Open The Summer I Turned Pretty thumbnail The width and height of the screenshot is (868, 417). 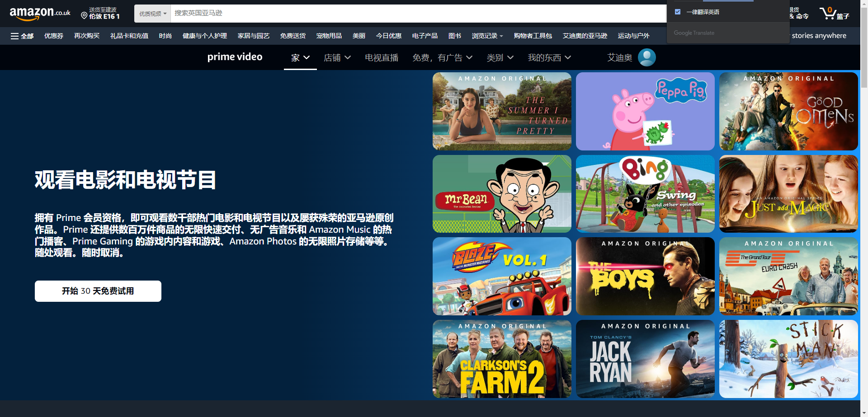coord(502,111)
